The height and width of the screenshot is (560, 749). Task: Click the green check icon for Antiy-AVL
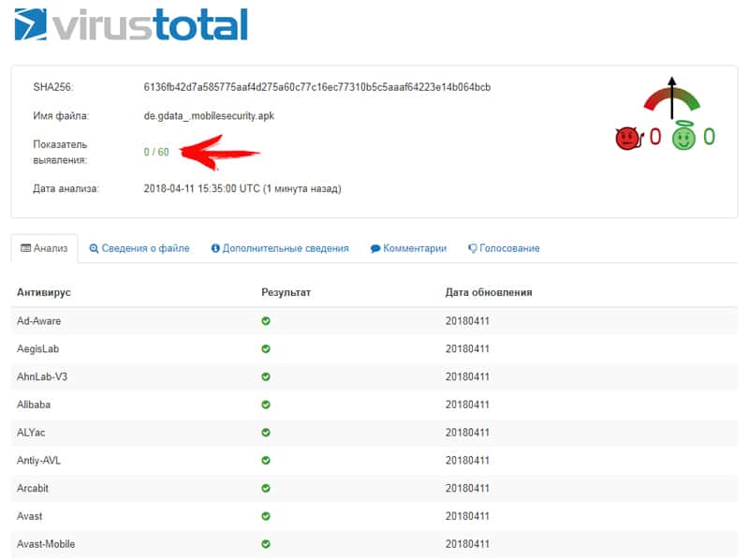pyautogui.click(x=266, y=460)
